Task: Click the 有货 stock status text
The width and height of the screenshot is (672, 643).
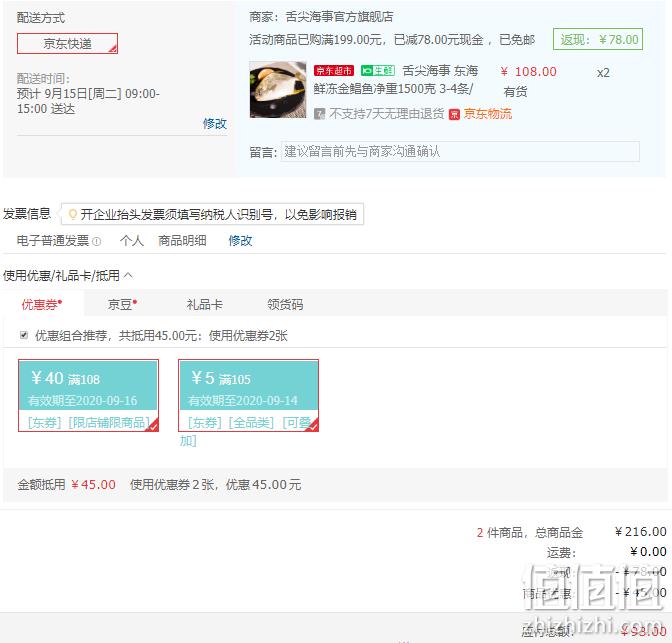Action: (x=515, y=91)
